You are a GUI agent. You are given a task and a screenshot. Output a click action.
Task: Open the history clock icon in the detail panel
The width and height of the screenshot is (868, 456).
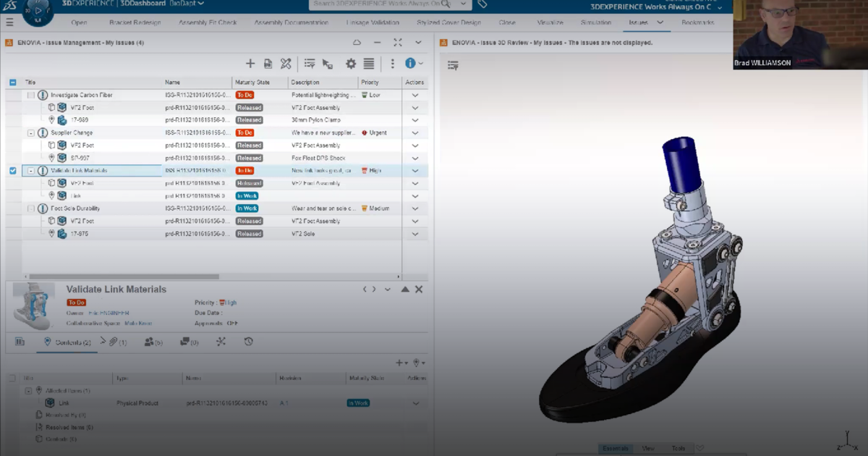(x=248, y=342)
